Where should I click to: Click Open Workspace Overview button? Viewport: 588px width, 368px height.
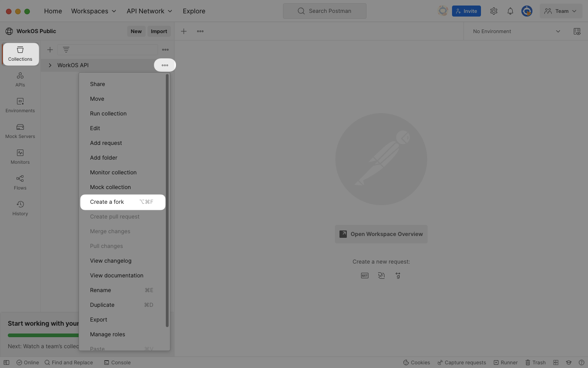tap(381, 234)
